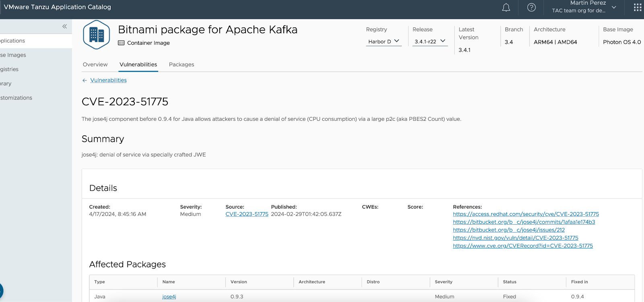
Task: Open the jose4j package link
Action: point(169,297)
